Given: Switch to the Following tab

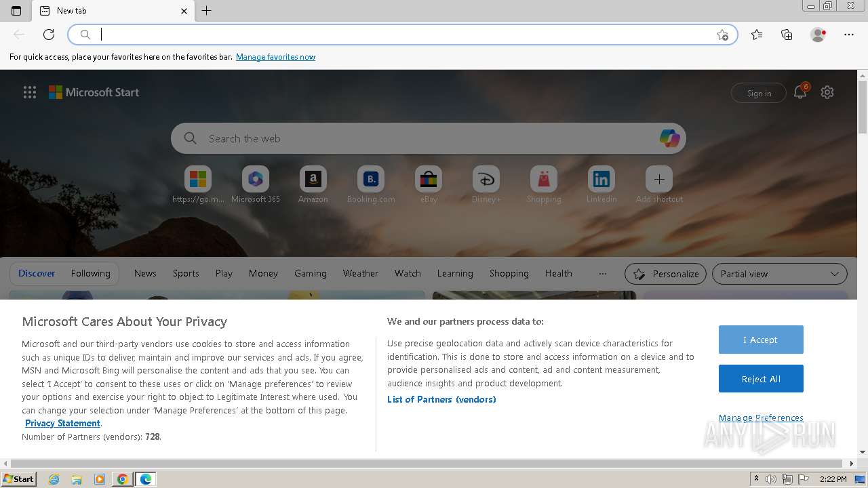Looking at the screenshot, I should click(x=90, y=273).
